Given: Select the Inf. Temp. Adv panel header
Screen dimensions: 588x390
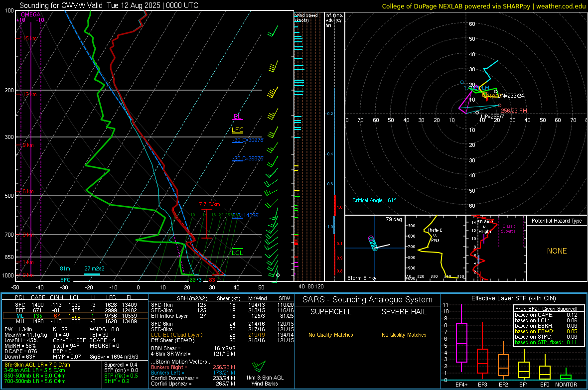Looking at the screenshot, I should [x=334, y=20].
